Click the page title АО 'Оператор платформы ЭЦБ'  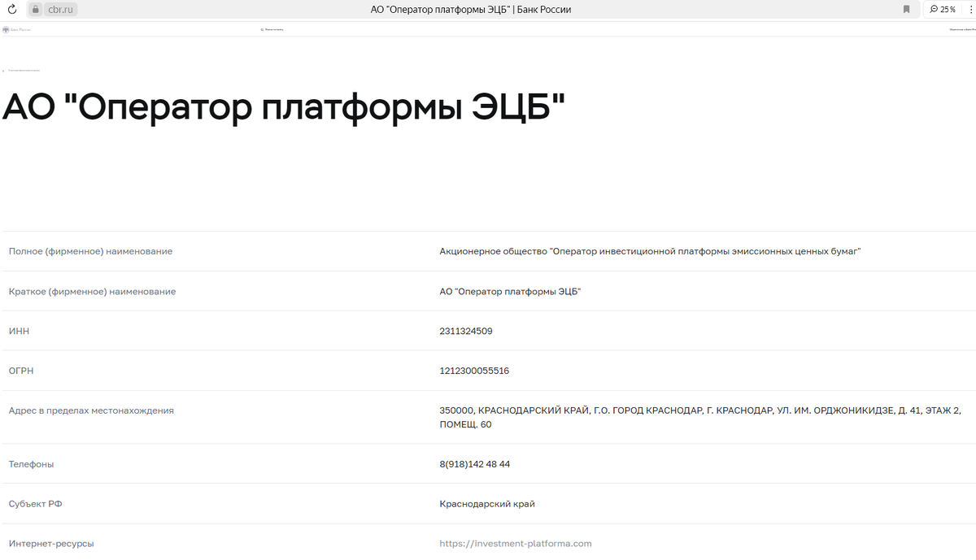tap(285, 106)
